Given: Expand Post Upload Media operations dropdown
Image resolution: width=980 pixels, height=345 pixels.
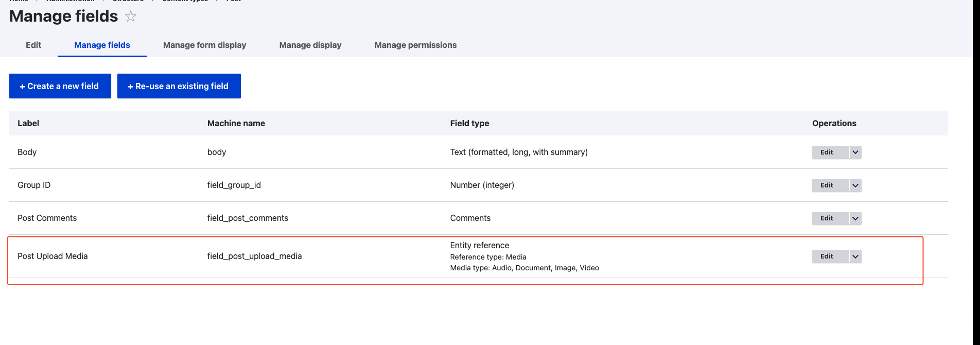Looking at the screenshot, I should (855, 256).
